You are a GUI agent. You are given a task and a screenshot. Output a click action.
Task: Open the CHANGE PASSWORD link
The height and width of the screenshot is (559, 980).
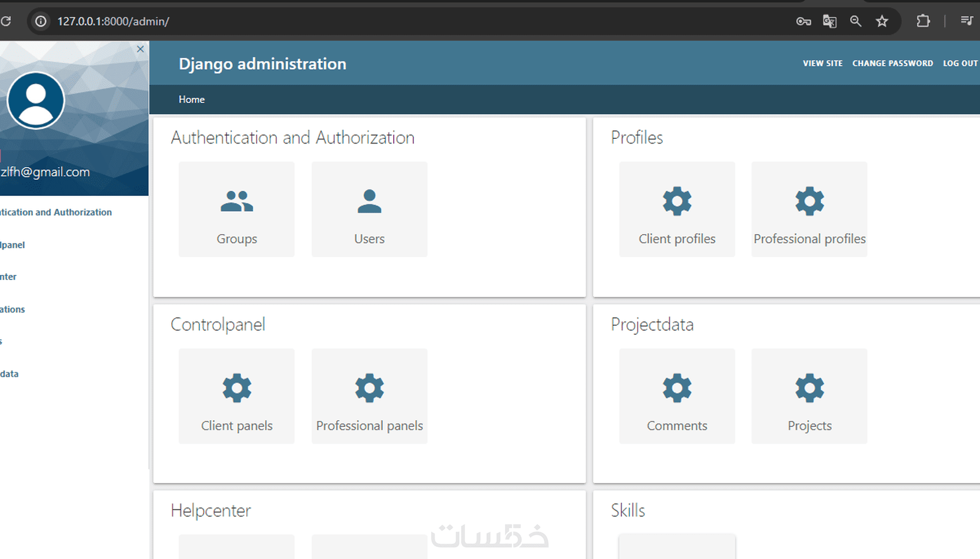pos(892,63)
